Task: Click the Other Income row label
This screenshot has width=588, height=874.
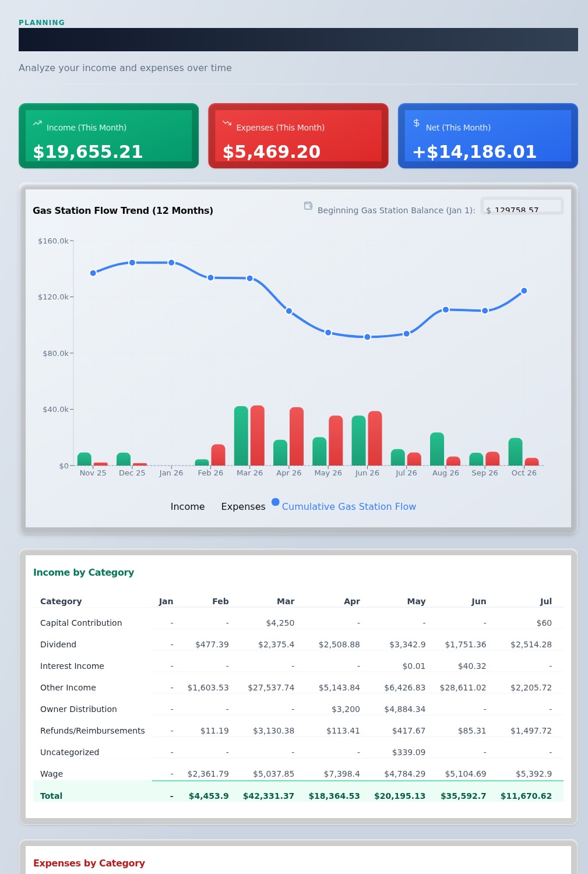Action: (68, 688)
